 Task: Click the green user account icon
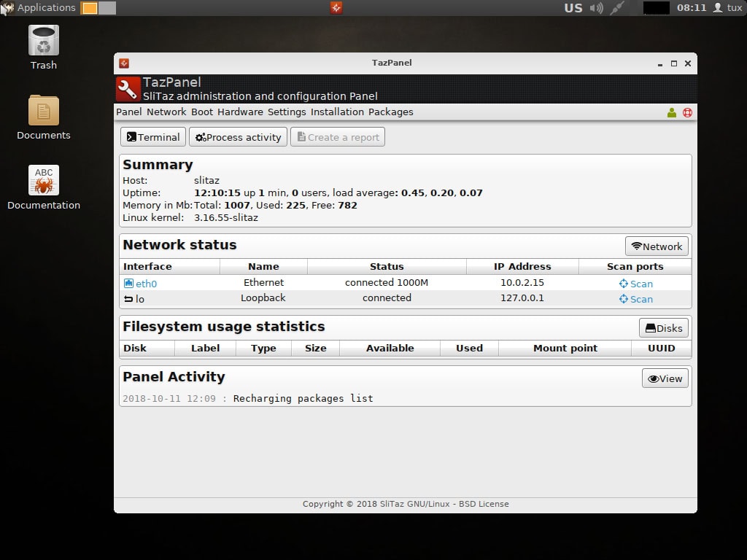click(672, 114)
